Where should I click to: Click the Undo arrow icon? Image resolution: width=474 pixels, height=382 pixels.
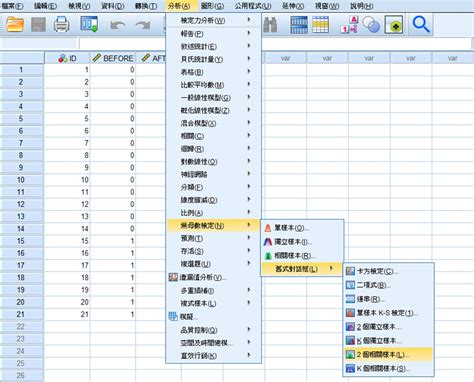pyautogui.click(x=118, y=25)
